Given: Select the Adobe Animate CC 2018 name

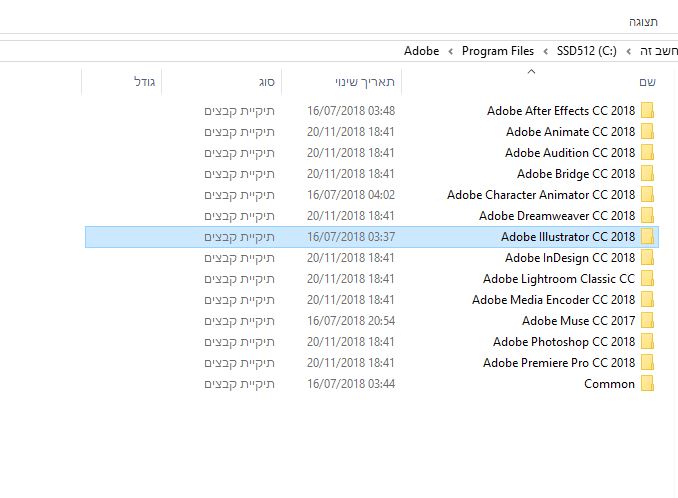Looking at the screenshot, I should point(570,132).
